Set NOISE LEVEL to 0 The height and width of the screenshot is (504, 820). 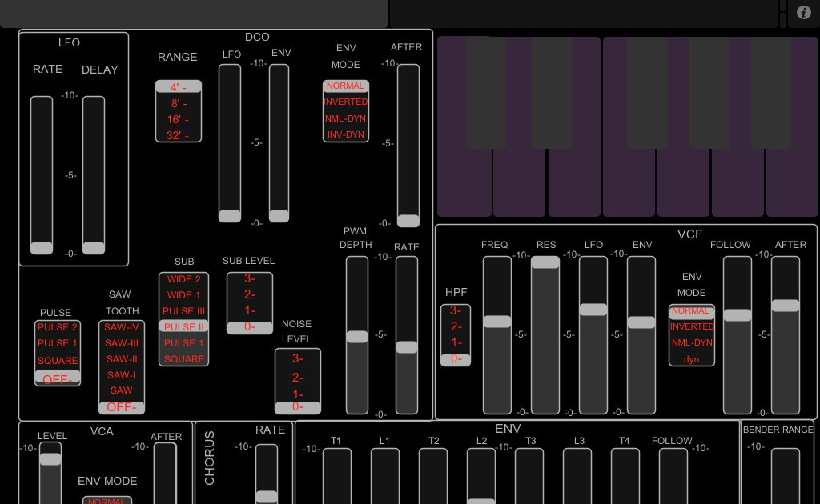click(297, 408)
